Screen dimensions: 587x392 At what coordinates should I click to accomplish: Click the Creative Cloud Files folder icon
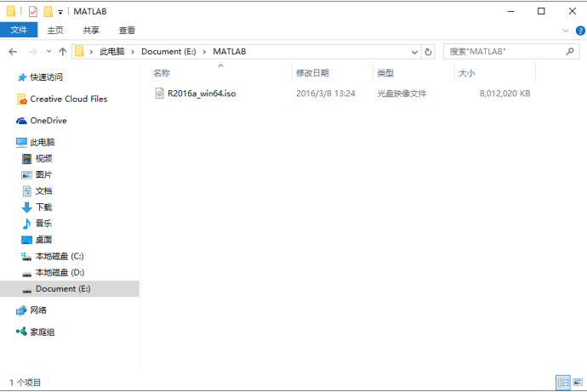22,99
